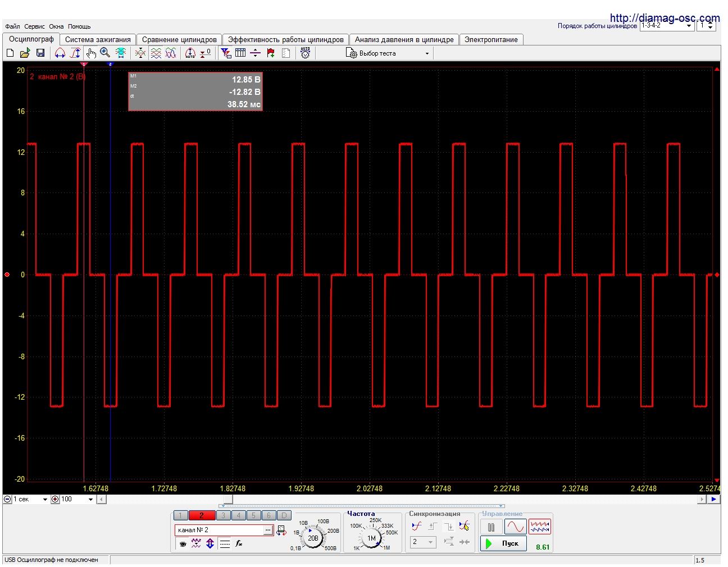Viewport: 728px width, 567px height.
Task: Click the zero level reset icon
Action: (206, 53)
